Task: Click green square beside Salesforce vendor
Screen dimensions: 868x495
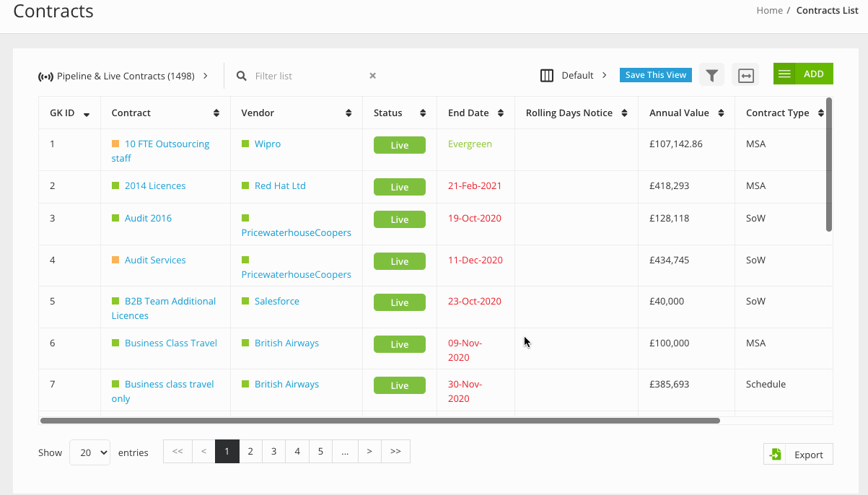Action: 245,301
